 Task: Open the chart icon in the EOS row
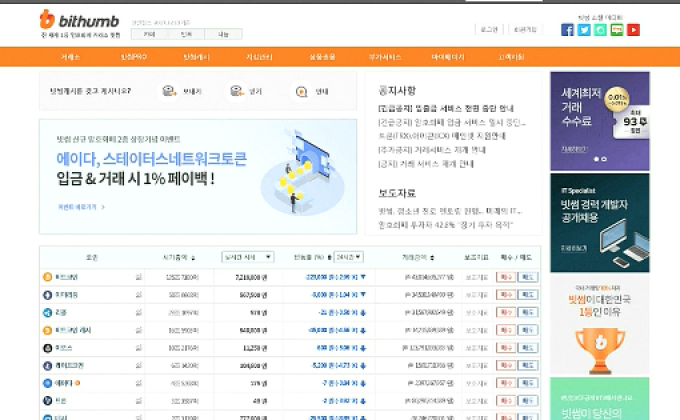(x=139, y=348)
